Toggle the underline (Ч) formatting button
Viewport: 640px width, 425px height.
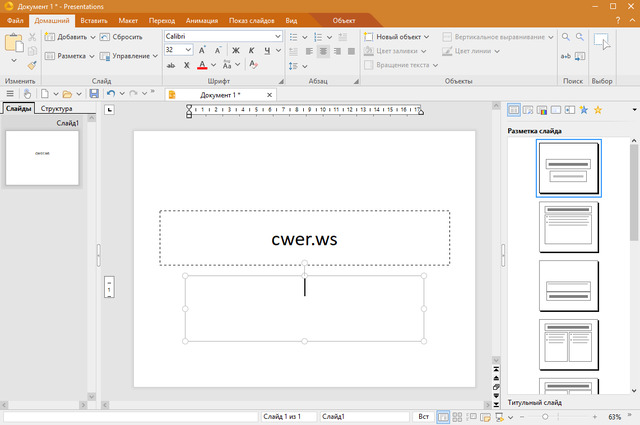[x=267, y=50]
